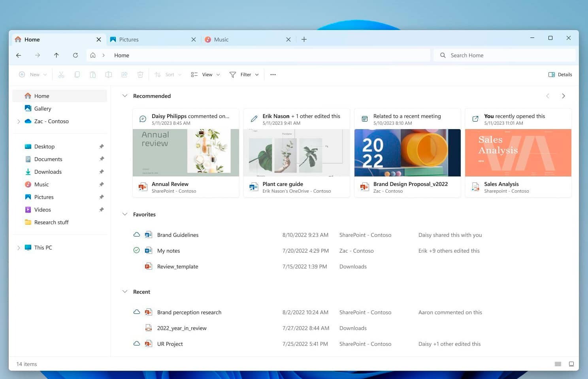588x379 pixels.
Task: Unpin Downloads from Quick access
Action: [x=102, y=172]
